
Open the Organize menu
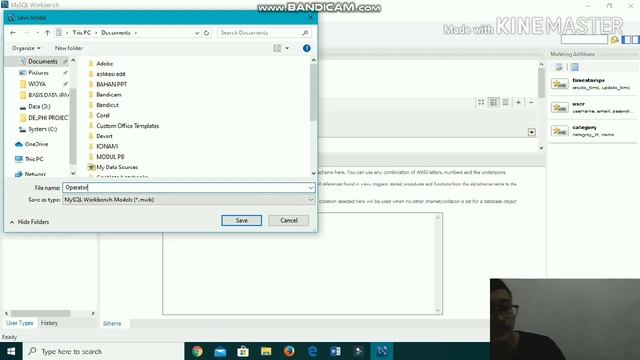pos(26,48)
